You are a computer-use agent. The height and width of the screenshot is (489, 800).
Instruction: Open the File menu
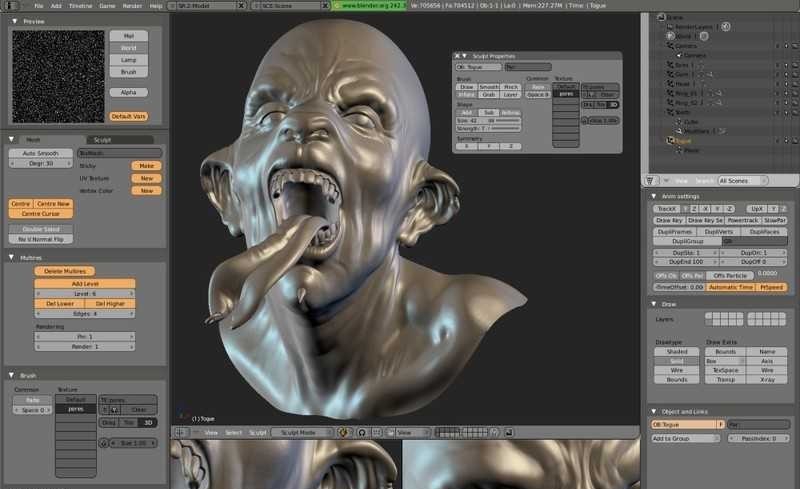pos(39,6)
